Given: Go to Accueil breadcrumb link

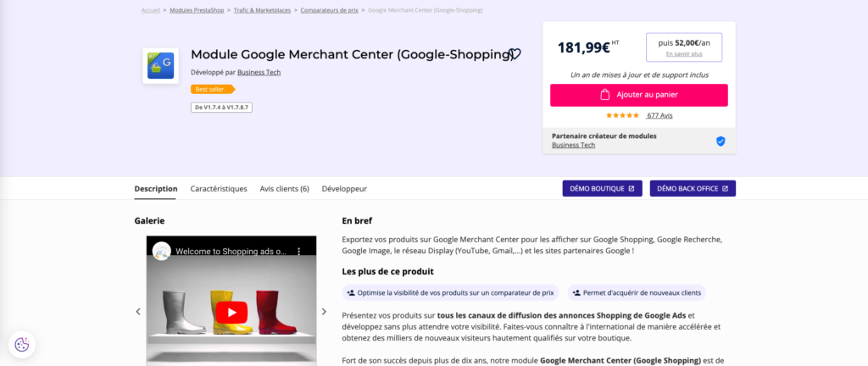Looking at the screenshot, I should [150, 10].
